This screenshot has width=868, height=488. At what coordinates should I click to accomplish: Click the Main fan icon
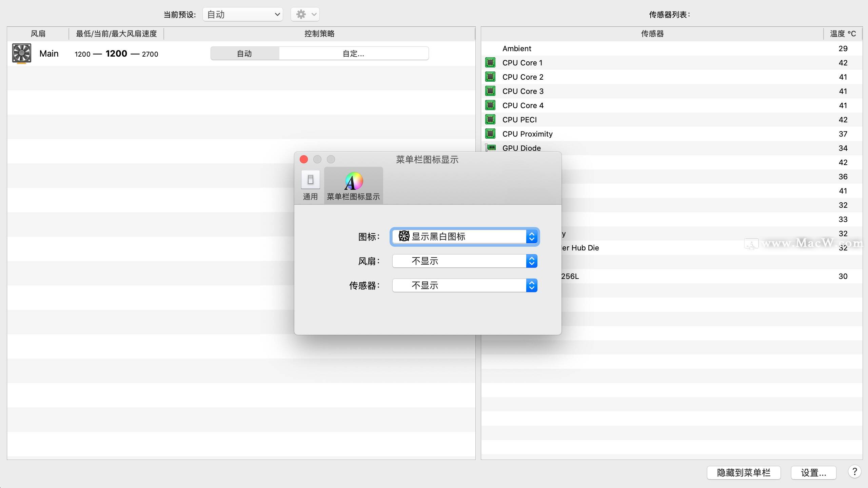click(22, 53)
